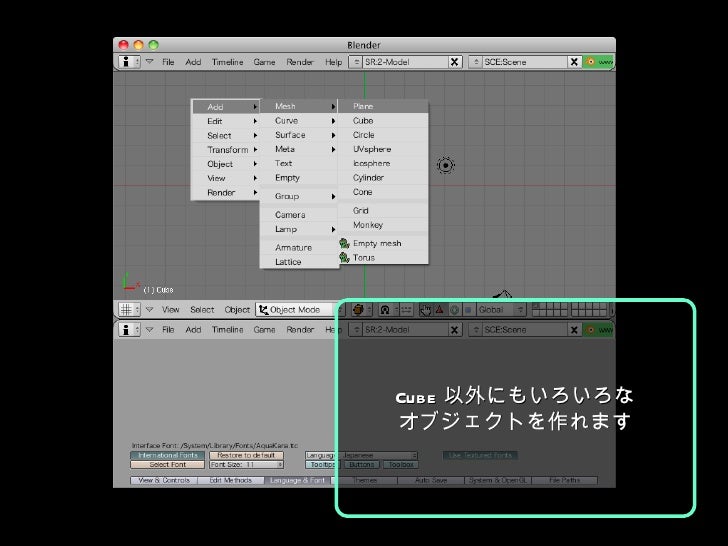Click the Blender www icon in top header
The height and width of the screenshot is (546, 728).
point(598,62)
